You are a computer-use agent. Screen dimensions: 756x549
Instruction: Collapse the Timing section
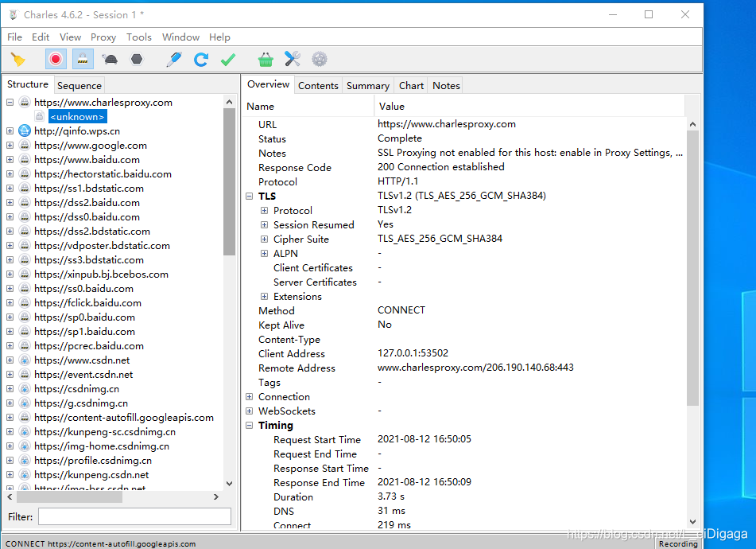click(x=250, y=426)
